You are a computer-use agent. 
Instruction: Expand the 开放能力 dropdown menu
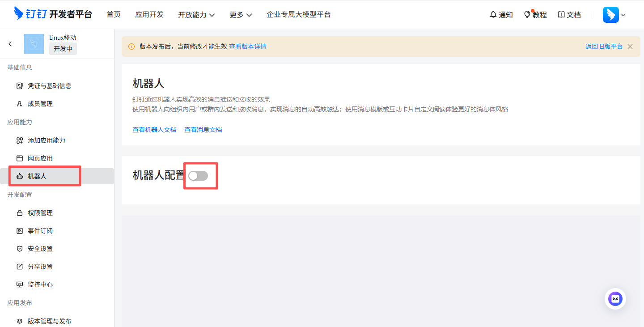click(196, 15)
